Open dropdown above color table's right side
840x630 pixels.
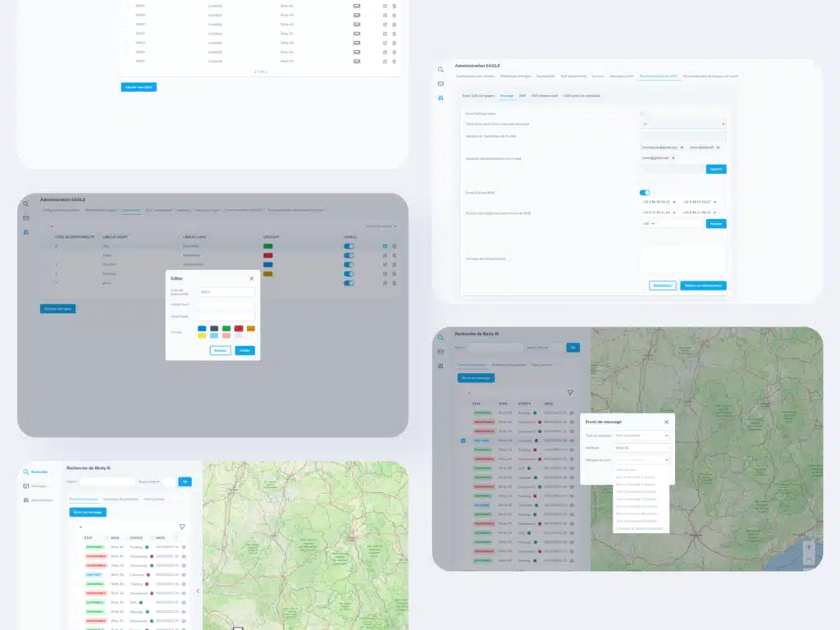point(381,226)
